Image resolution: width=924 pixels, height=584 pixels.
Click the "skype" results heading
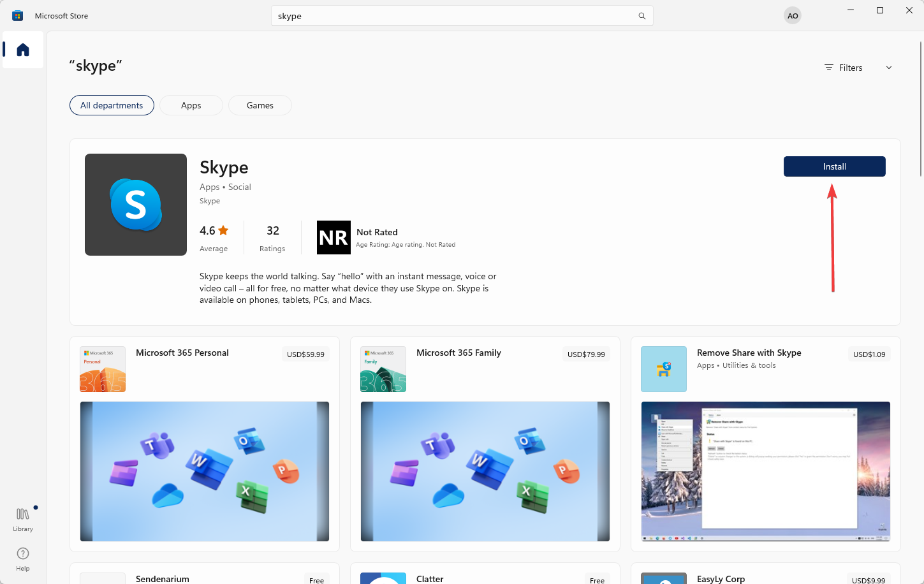pos(96,66)
